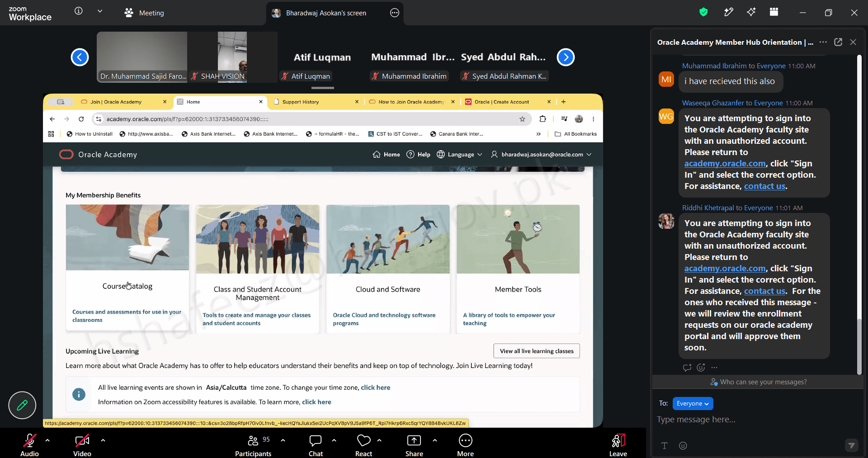Viewport: 868px width, 458px height.
Task: Click the green annotation pencil button
Action: (22, 405)
